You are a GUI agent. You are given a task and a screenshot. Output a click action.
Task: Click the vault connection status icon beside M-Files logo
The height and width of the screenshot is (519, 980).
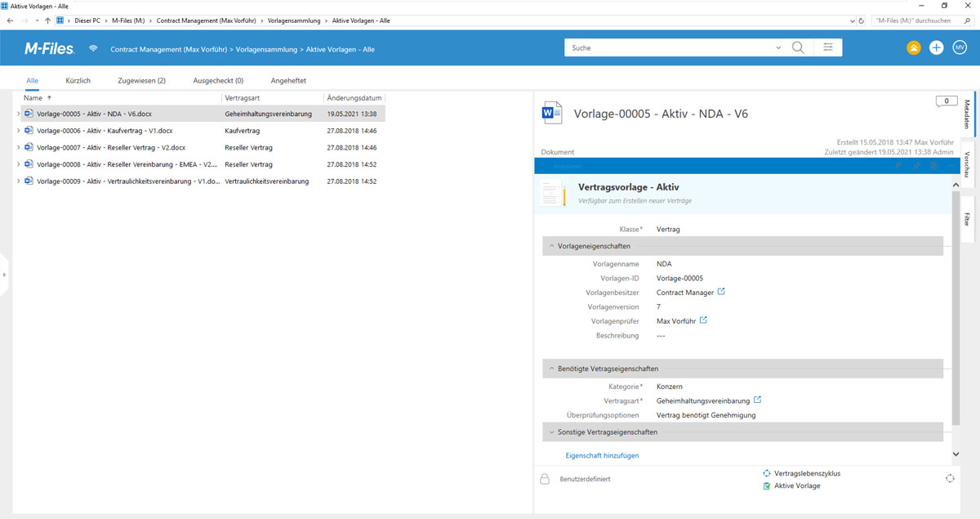[x=93, y=48]
